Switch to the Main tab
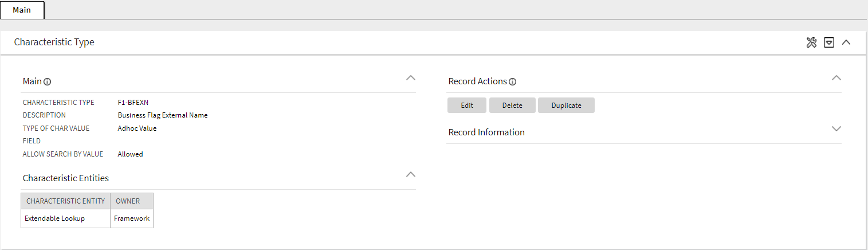Screen dimensions: 868x250 [22, 10]
